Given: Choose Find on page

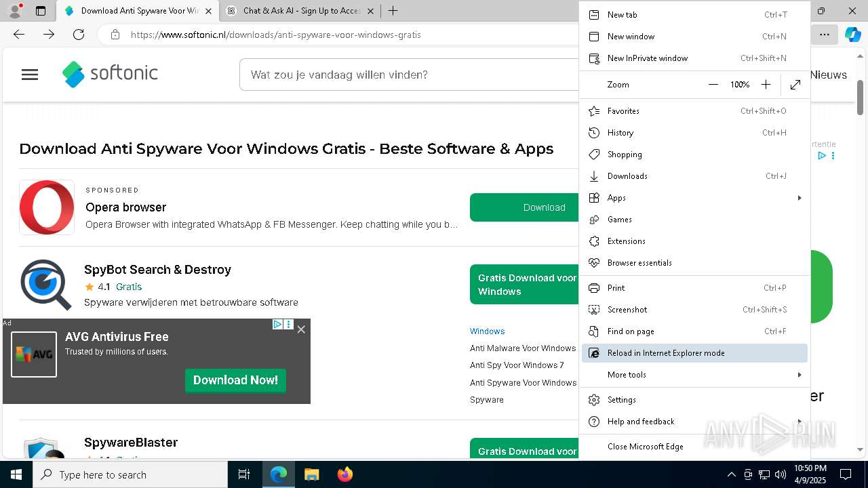Looking at the screenshot, I should point(694,331).
